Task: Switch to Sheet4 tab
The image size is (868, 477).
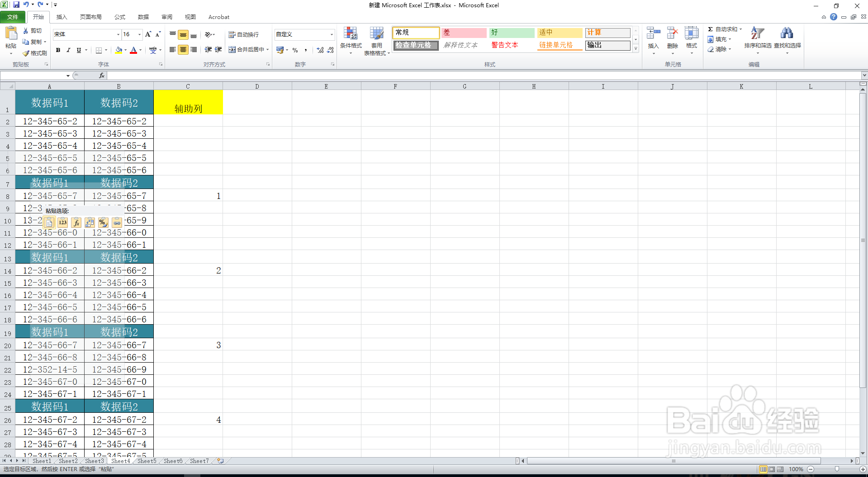Action: 120,461
